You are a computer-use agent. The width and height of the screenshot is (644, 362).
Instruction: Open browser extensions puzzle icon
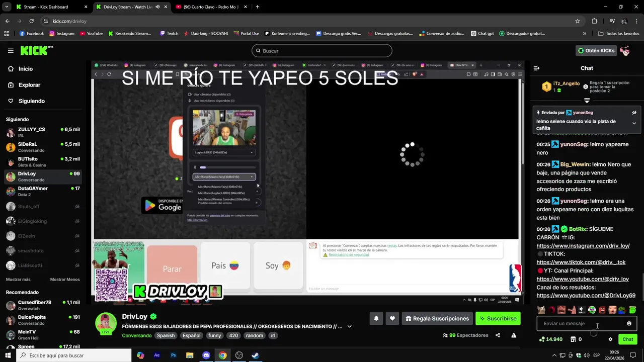point(595,21)
